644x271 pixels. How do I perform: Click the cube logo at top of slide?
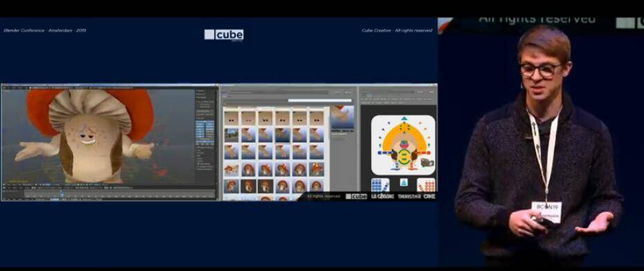[x=224, y=35]
